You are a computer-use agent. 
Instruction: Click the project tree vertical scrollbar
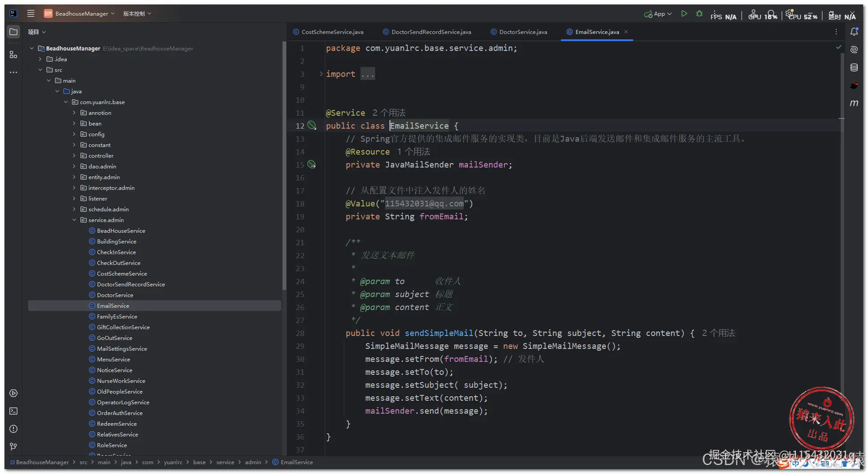284,165
